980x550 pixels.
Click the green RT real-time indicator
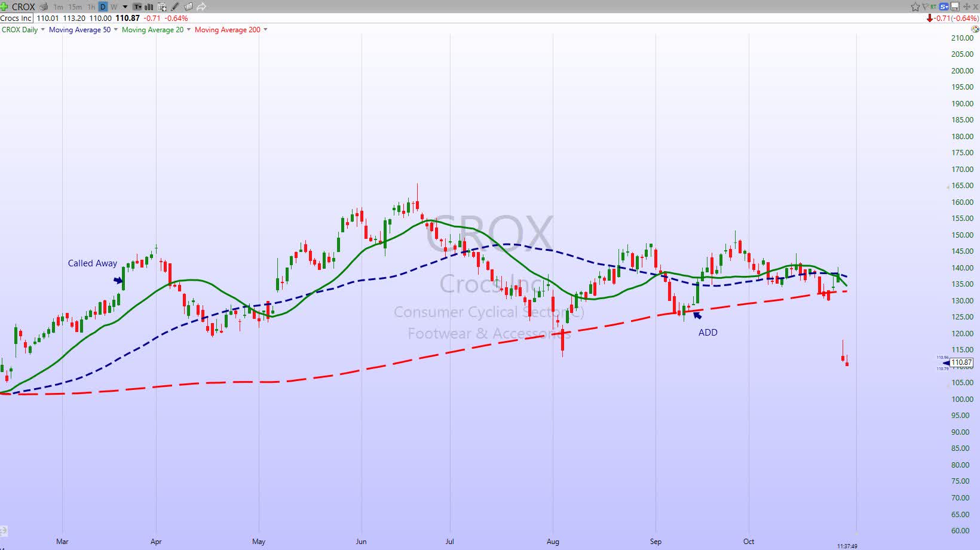click(933, 7)
